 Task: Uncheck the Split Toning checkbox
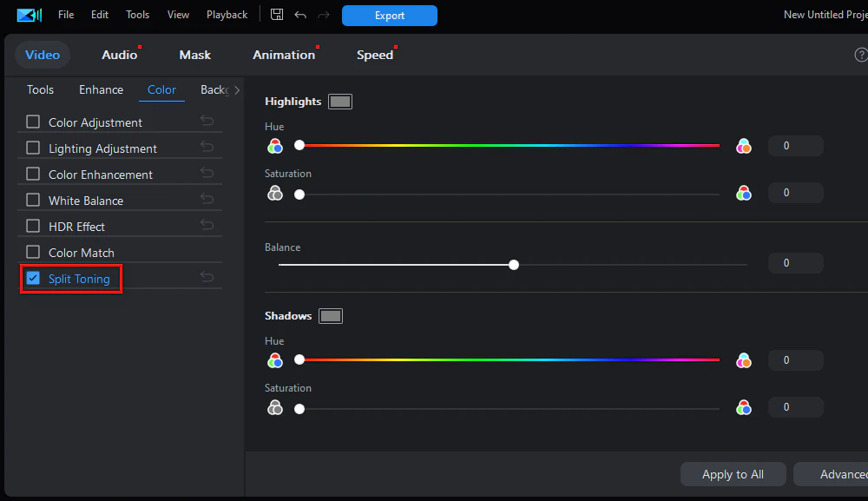coord(33,278)
